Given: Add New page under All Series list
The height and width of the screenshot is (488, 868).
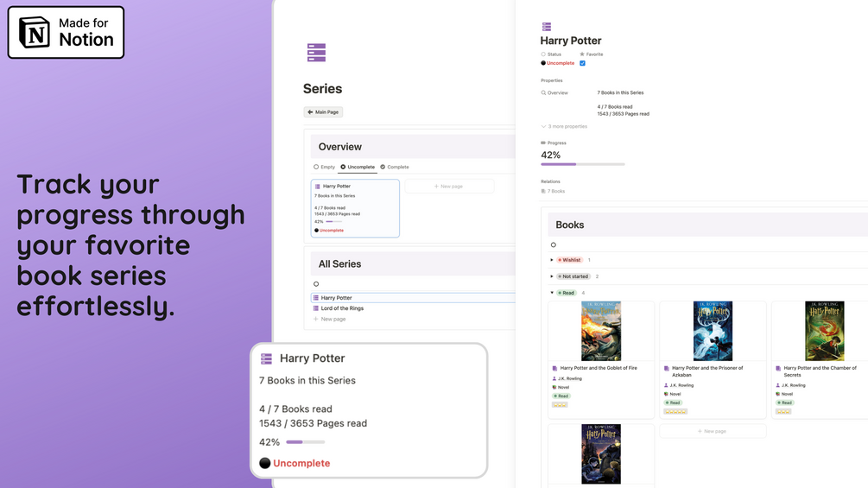Looking at the screenshot, I should (x=330, y=320).
